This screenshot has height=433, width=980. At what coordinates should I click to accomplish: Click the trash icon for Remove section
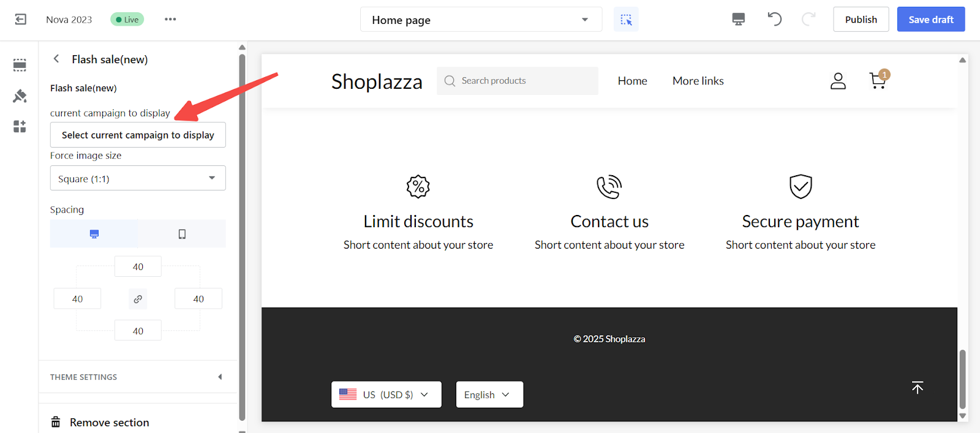(56, 422)
